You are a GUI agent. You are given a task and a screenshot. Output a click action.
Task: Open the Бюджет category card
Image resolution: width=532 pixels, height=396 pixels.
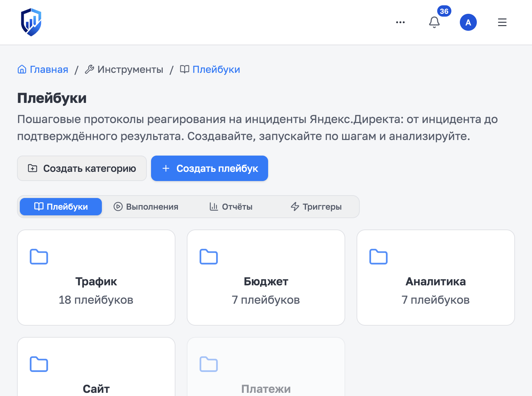coord(266,278)
